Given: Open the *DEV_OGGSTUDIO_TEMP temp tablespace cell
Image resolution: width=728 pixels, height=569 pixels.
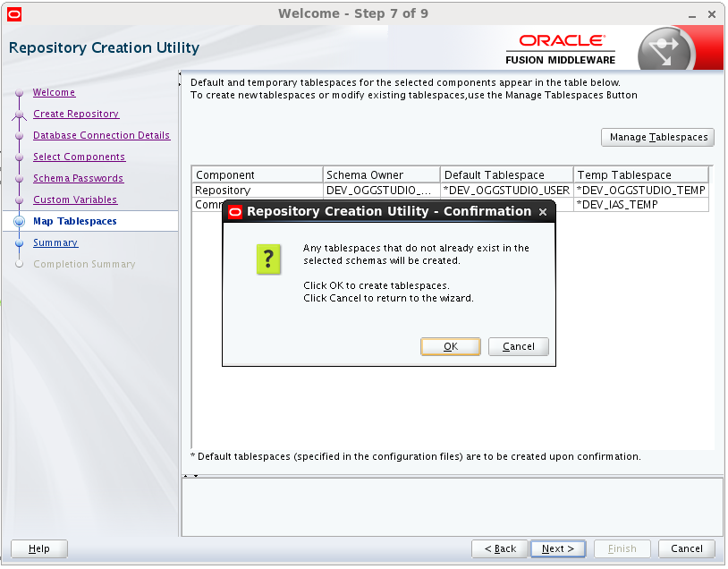Looking at the screenshot, I should 640,190.
